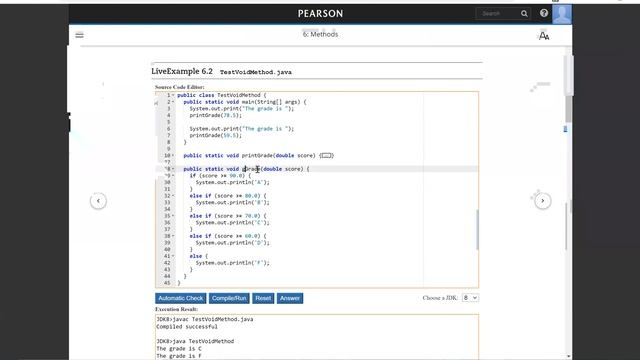Open the help question mark icon
The height and width of the screenshot is (360, 640).
(544, 13)
